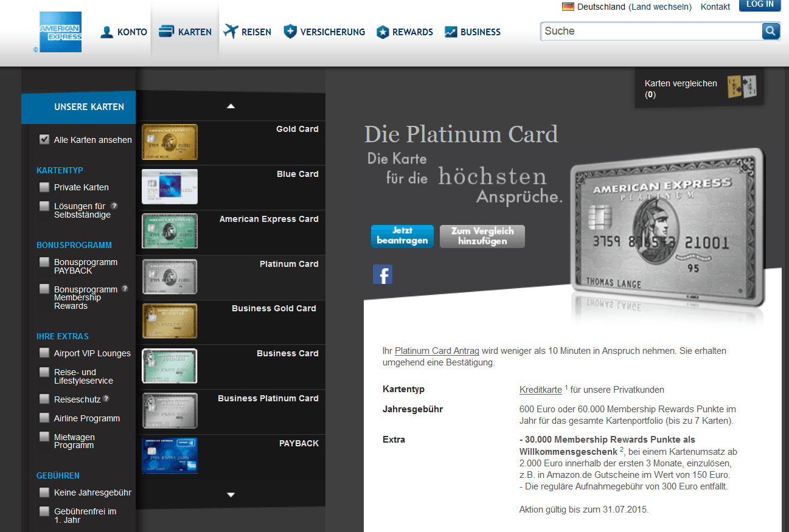The width and height of the screenshot is (789, 532).
Task: Click the Business Gold Card label
Action: [x=274, y=308]
